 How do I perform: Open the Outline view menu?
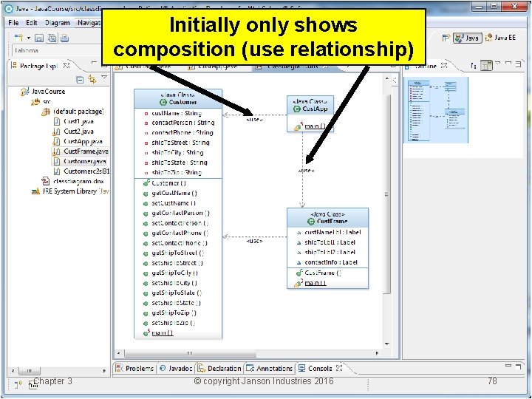tap(498, 63)
